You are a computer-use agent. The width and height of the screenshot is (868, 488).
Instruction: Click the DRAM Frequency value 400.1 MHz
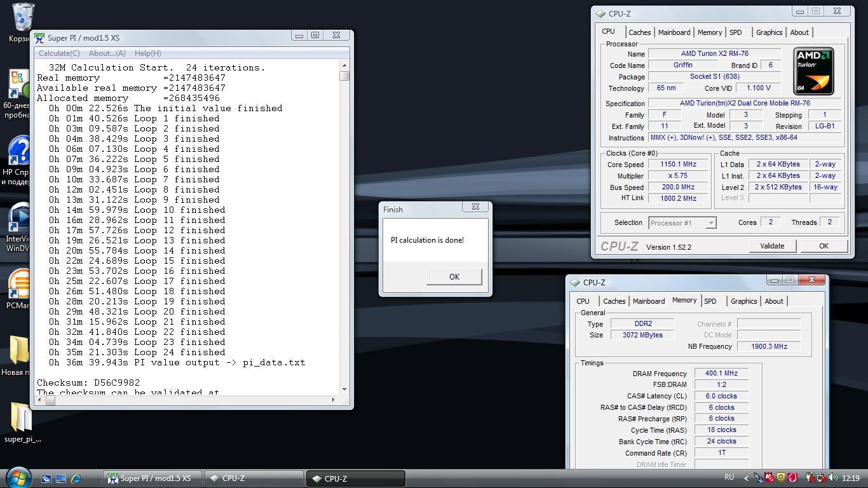(721, 374)
